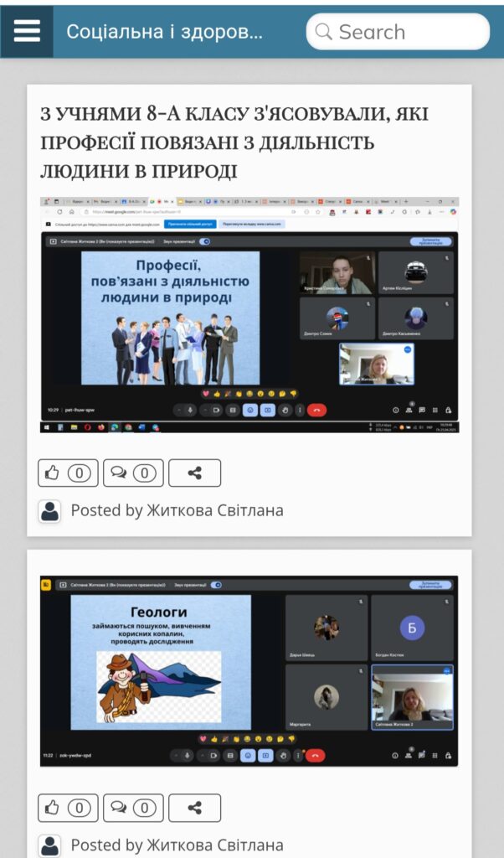The image size is (504, 858).
Task: Share the 8-А класу post
Action: 194,473
